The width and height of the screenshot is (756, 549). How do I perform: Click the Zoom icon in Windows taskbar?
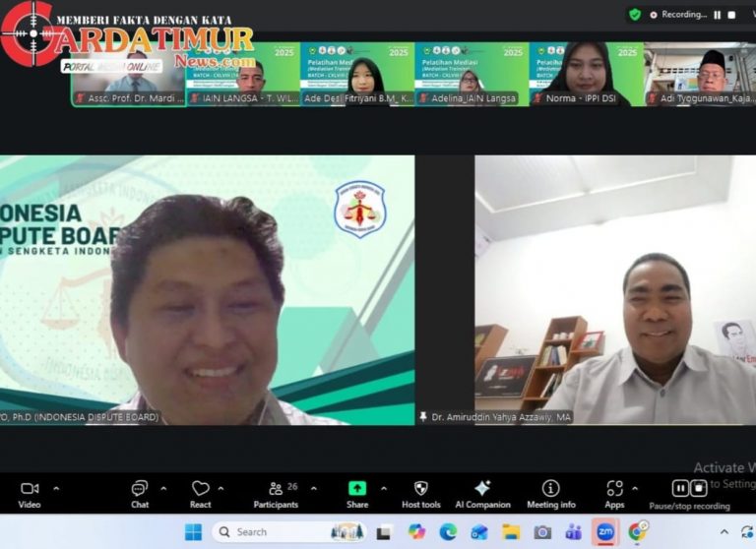tap(604, 532)
